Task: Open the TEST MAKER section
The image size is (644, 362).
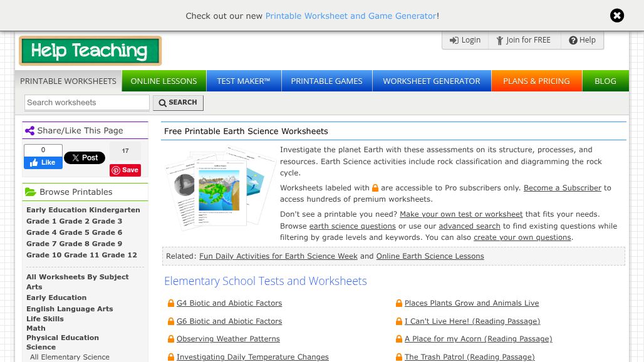Action: (x=243, y=81)
